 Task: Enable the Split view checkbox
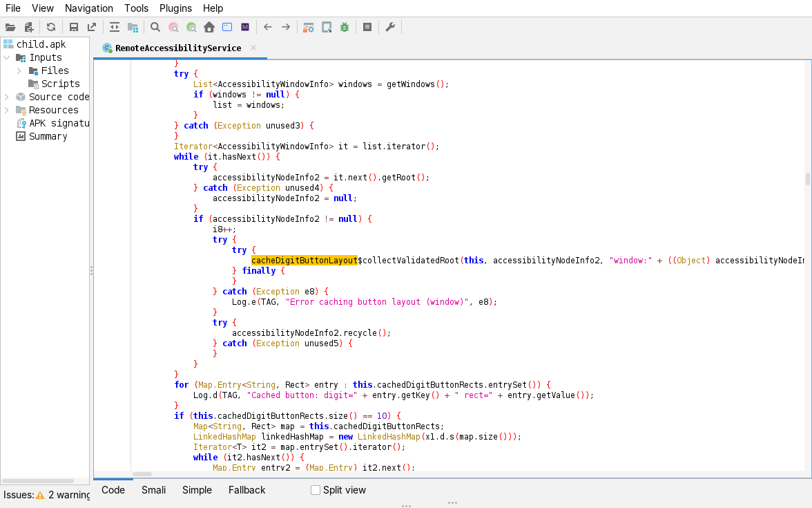point(316,490)
